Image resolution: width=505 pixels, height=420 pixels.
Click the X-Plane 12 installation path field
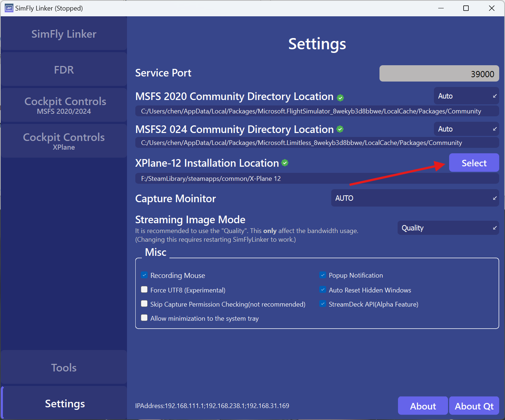pyautogui.click(x=317, y=178)
